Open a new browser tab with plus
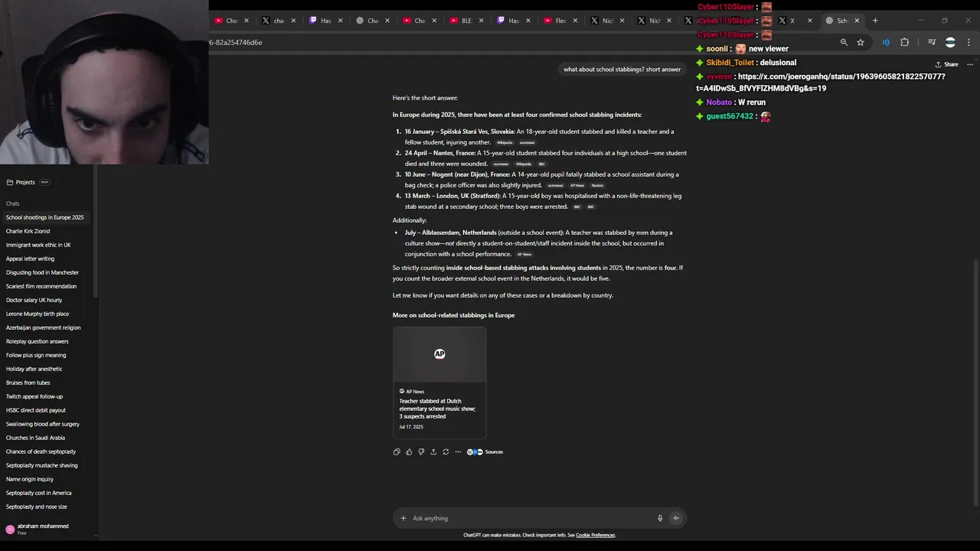Screen dimensions: 980x551 875,21
